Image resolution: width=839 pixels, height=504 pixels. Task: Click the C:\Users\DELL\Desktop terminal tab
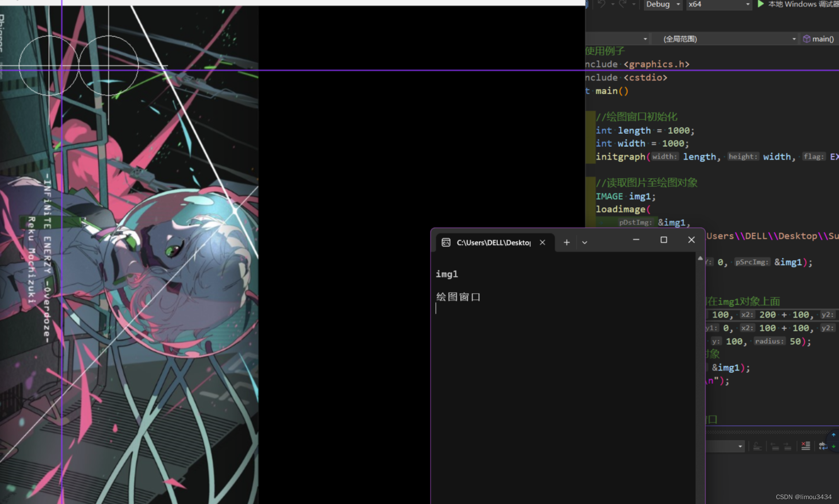click(x=493, y=243)
